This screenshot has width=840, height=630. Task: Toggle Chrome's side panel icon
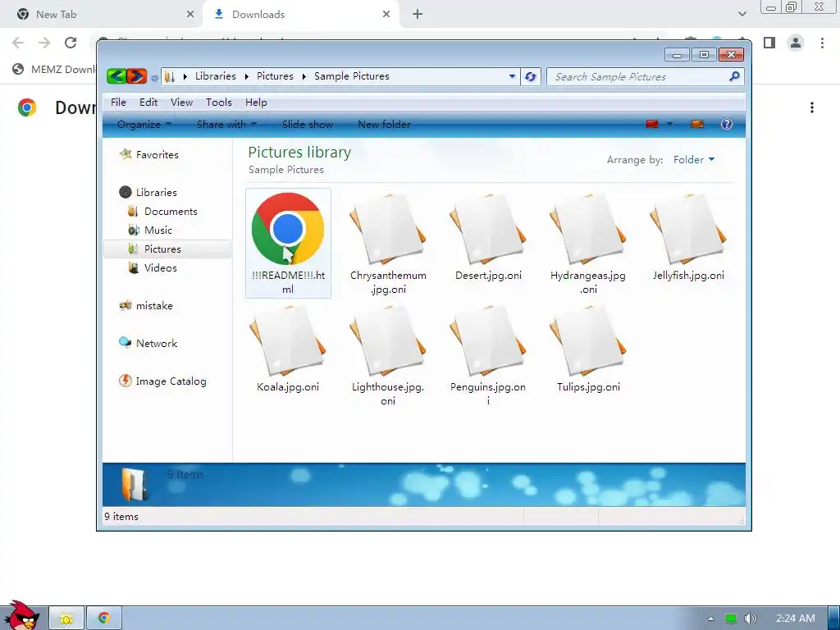coord(769,43)
